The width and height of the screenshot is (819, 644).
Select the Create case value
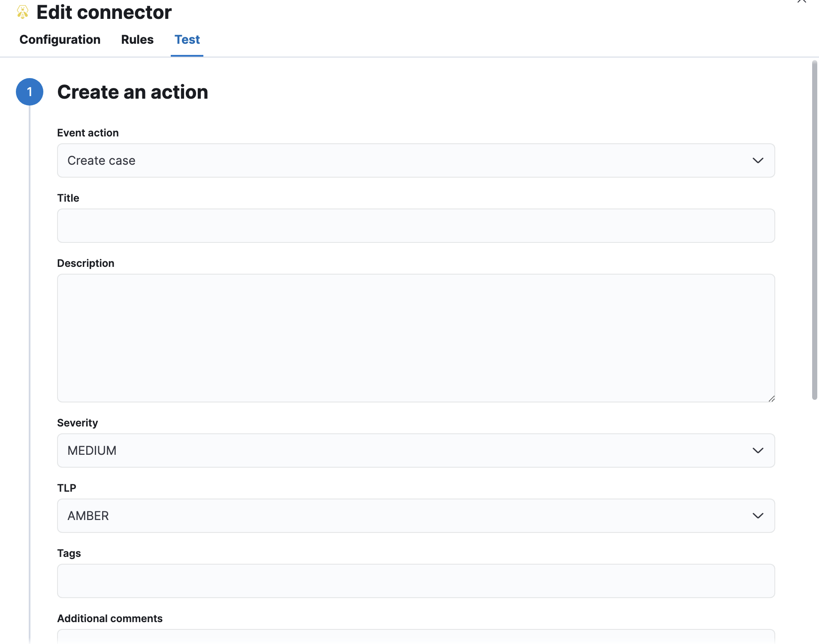pos(101,160)
